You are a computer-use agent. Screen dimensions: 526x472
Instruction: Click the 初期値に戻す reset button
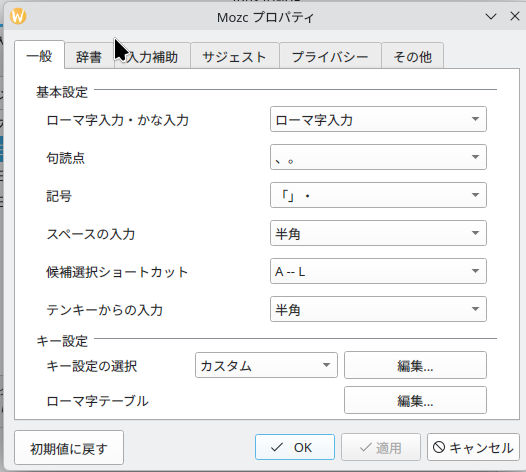click(69, 448)
